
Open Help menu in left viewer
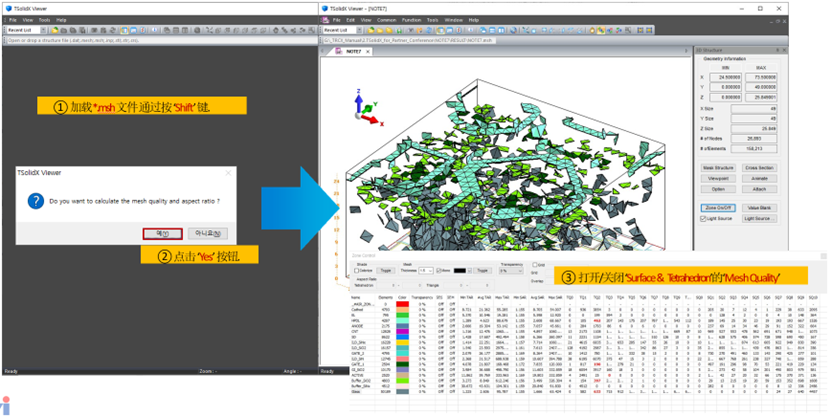click(x=61, y=20)
